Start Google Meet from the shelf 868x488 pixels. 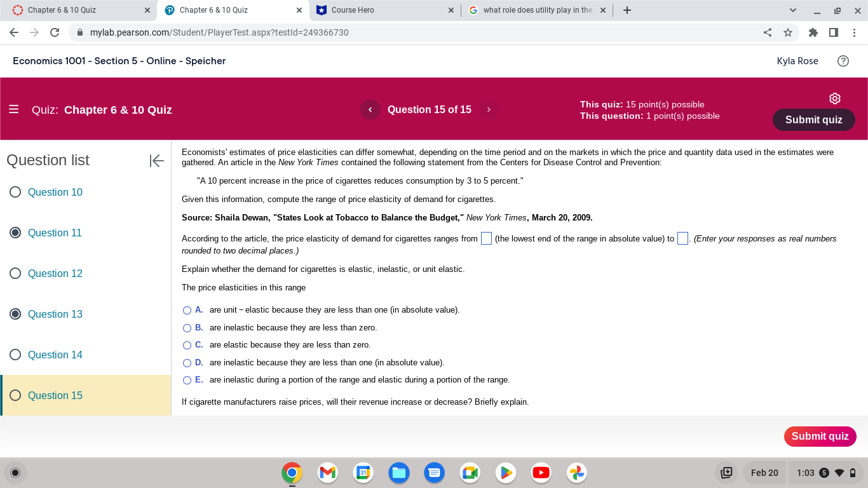(x=470, y=473)
